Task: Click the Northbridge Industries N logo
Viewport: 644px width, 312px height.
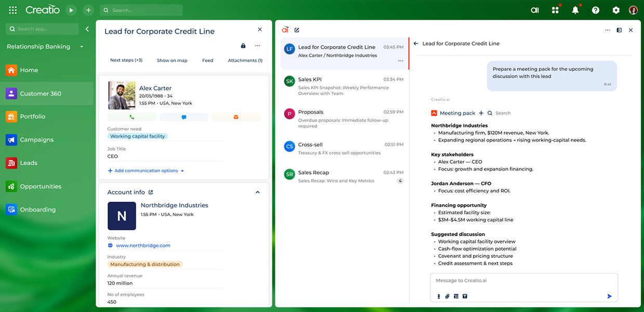Action: tap(122, 216)
